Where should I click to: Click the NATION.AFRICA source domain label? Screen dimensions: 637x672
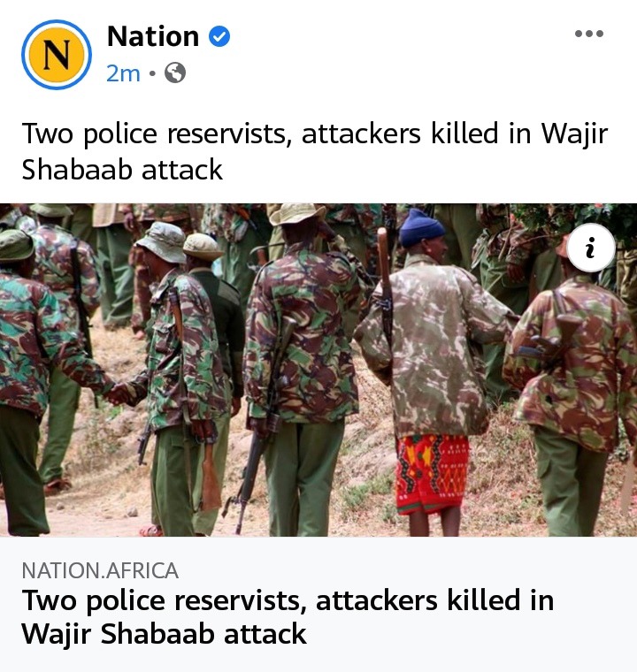coord(100,570)
